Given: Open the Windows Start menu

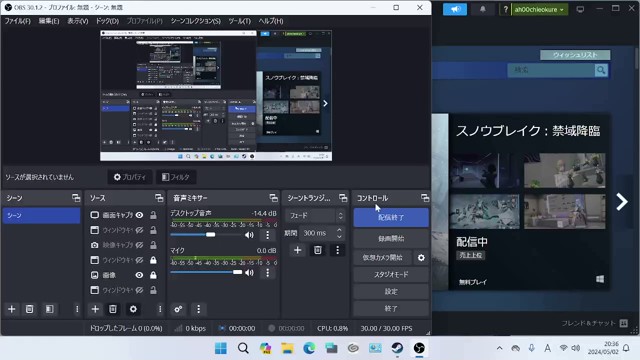Looking at the screenshot, I should click(221, 348).
